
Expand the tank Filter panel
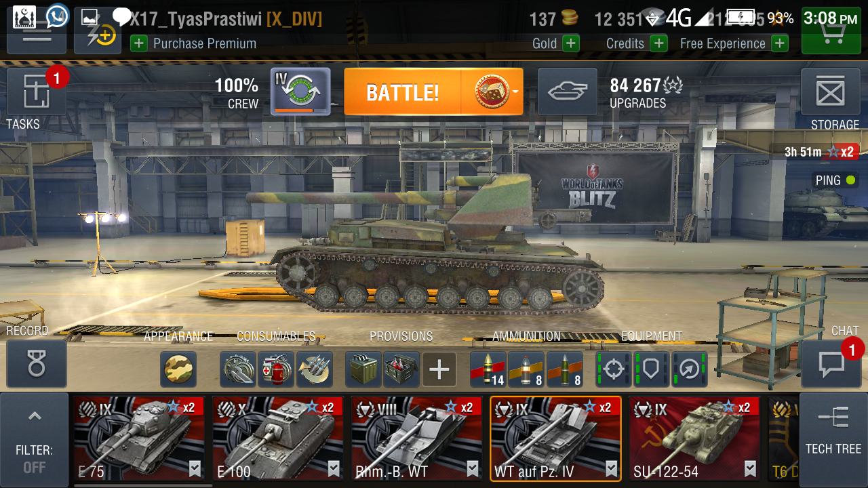click(x=35, y=440)
